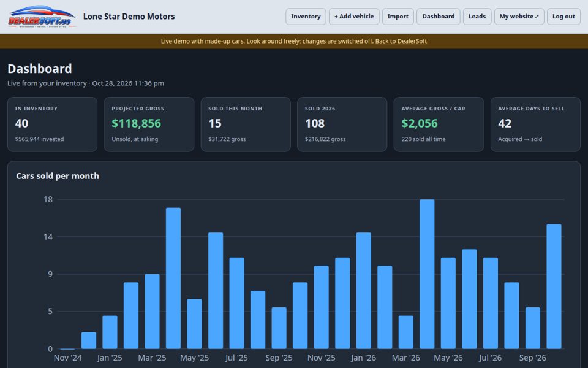The image size is (588, 368).
Task: Click the Jul '26 axis label
Action: click(x=491, y=358)
